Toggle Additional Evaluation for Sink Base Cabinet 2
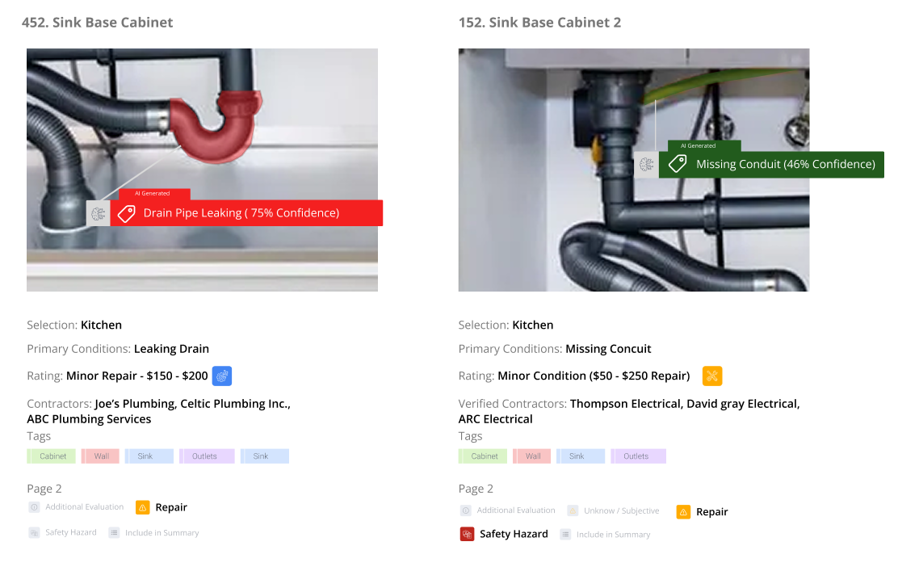The width and height of the screenshot is (898, 588). coord(507,510)
